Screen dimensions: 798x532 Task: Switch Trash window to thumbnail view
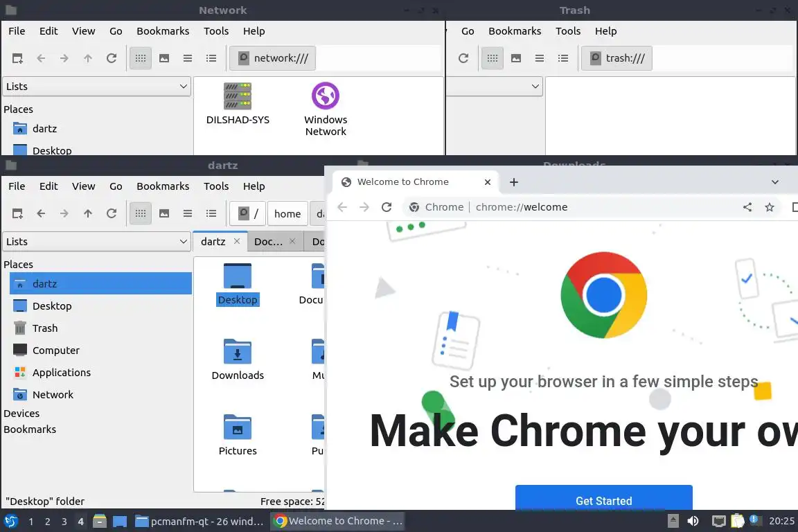516,58
